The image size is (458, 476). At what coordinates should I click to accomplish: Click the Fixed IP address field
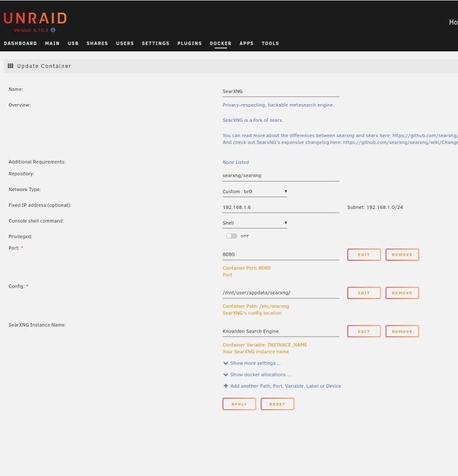[x=281, y=208]
